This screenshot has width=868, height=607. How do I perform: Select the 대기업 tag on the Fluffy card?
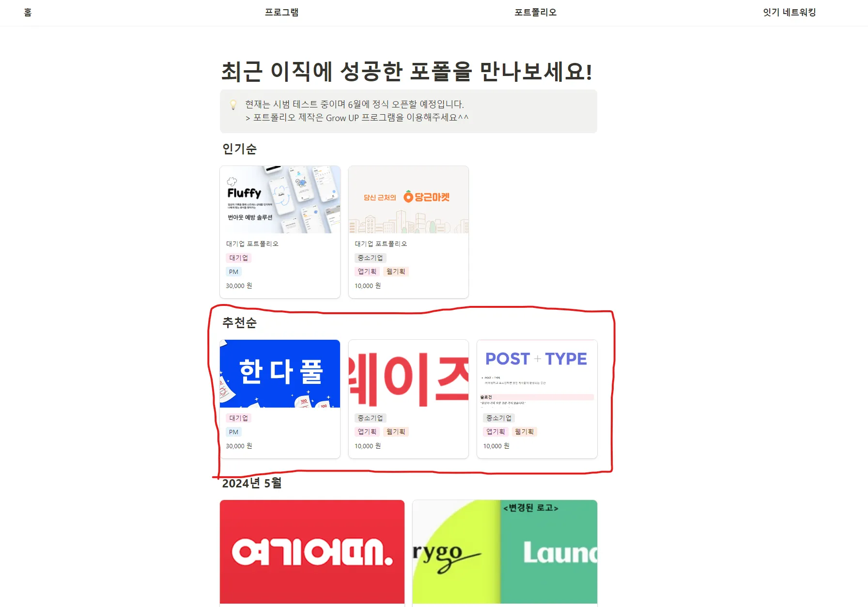[x=238, y=258]
